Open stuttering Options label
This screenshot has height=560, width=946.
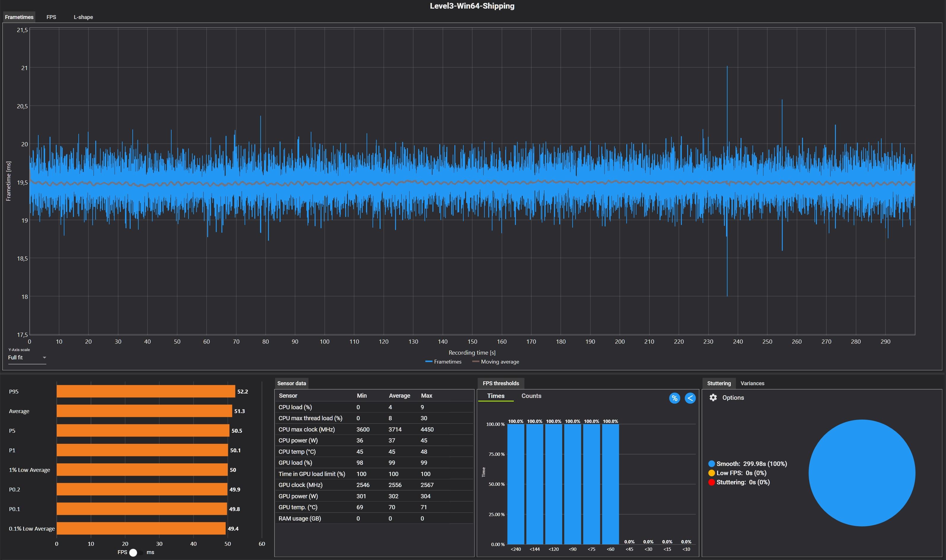tap(733, 398)
